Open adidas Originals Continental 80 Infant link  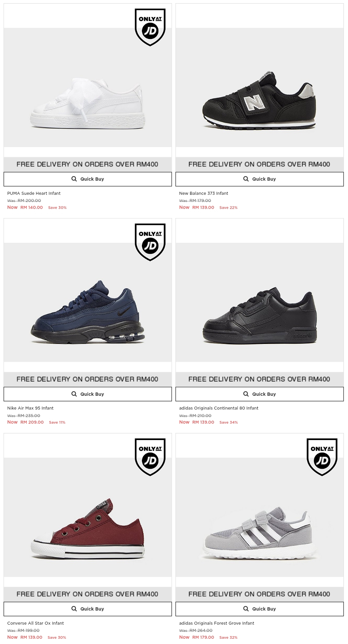(219, 408)
